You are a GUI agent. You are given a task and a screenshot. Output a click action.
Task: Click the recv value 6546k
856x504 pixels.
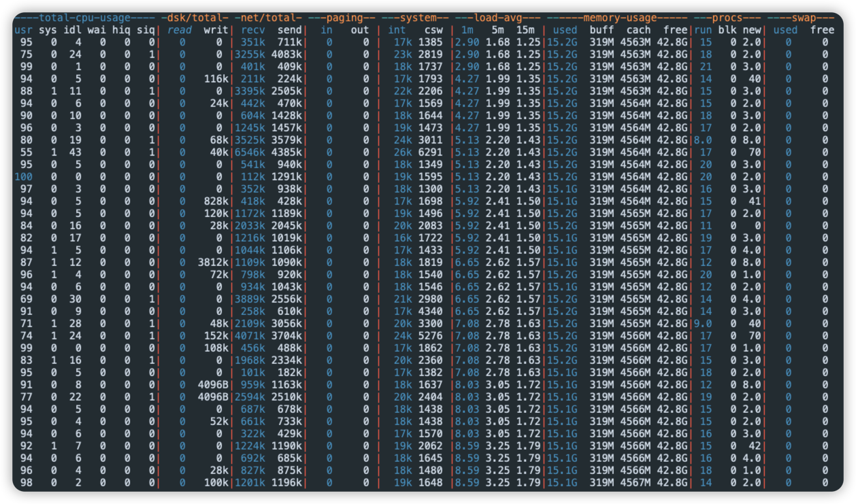pyautogui.click(x=250, y=152)
